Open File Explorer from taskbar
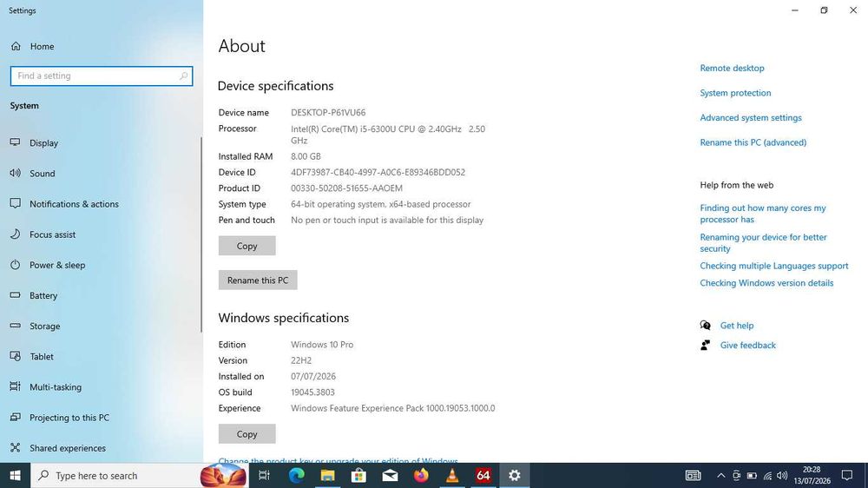868x488 pixels. click(x=328, y=475)
